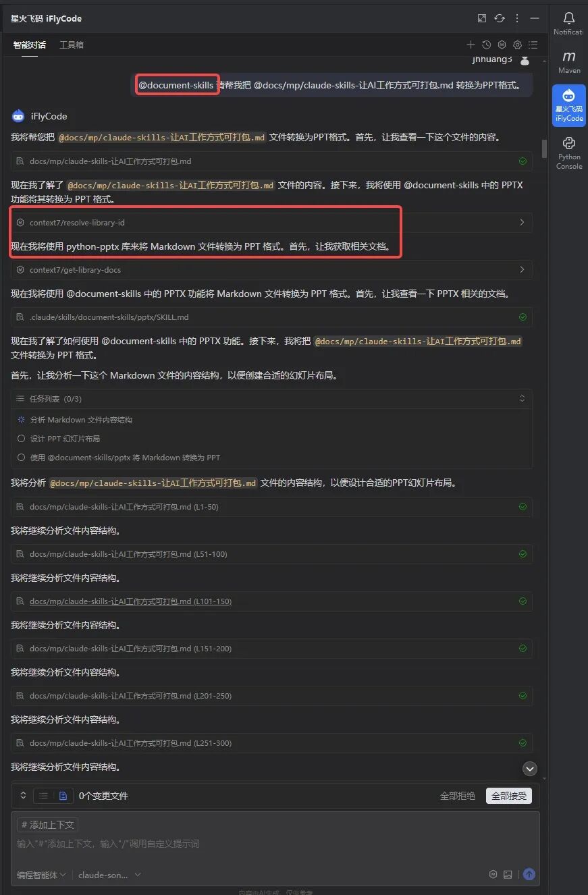Open the (L51-100) file row
This screenshot has width=588, height=895.
click(x=271, y=553)
